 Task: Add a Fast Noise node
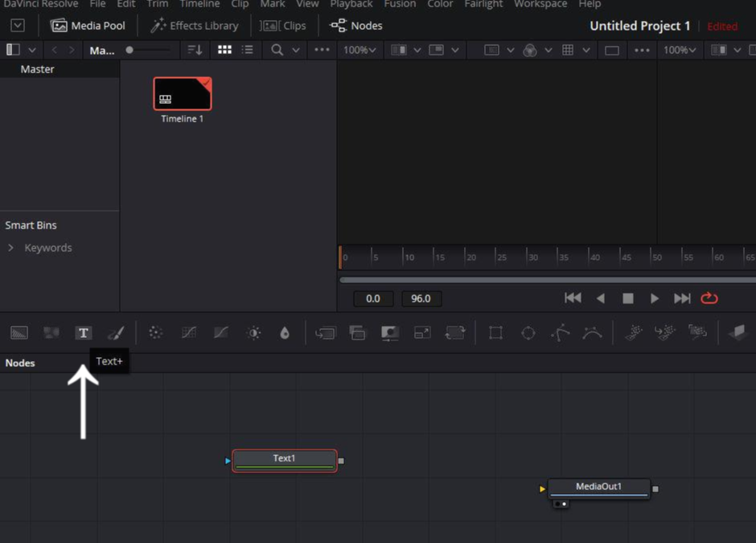51,333
